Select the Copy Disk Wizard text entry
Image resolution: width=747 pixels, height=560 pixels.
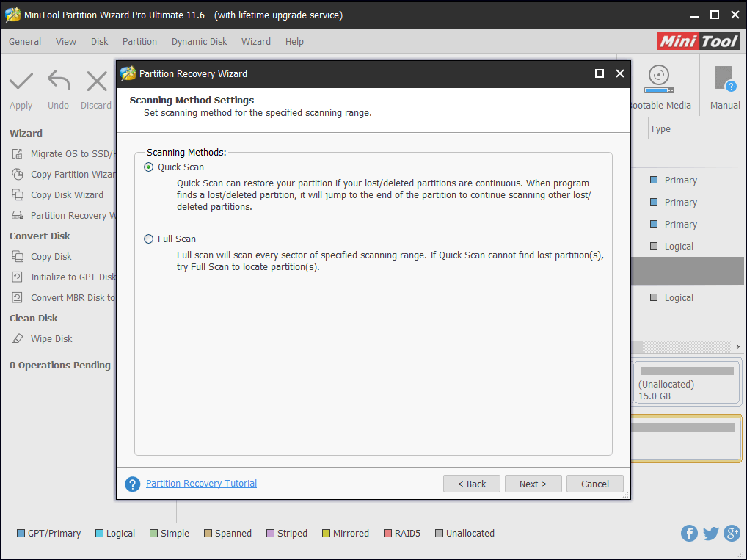pos(68,195)
